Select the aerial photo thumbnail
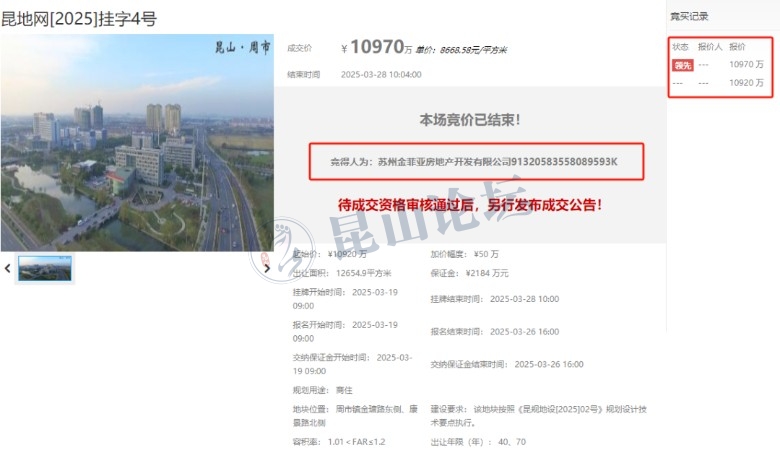The width and height of the screenshot is (780, 453). pos(44,268)
